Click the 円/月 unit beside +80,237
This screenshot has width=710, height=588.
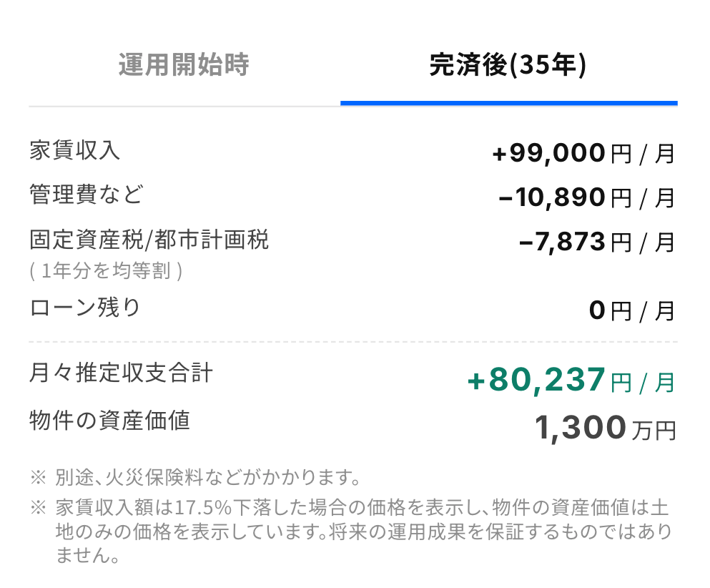point(643,383)
